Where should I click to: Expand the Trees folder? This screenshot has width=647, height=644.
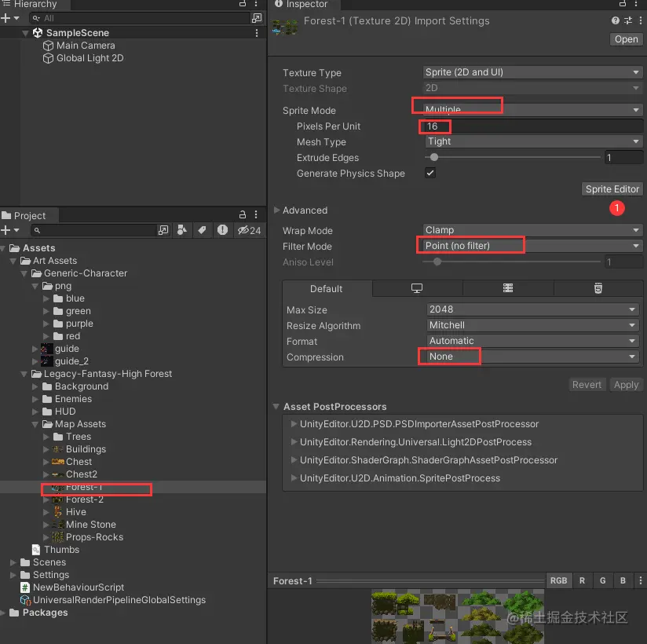tap(46, 437)
